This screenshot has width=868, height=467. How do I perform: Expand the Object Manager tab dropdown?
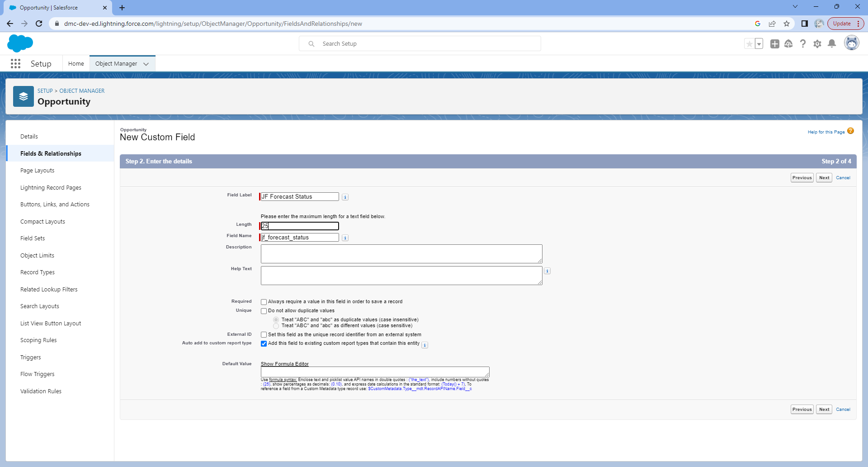point(146,64)
